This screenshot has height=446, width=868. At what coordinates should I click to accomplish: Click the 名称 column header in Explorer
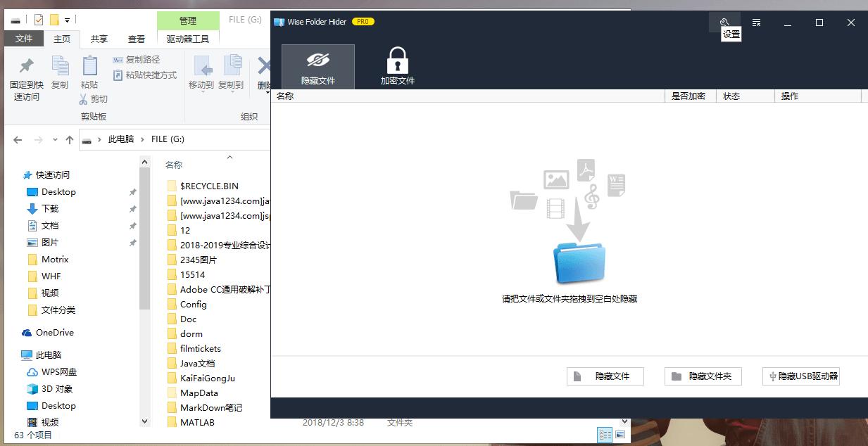tap(174, 165)
